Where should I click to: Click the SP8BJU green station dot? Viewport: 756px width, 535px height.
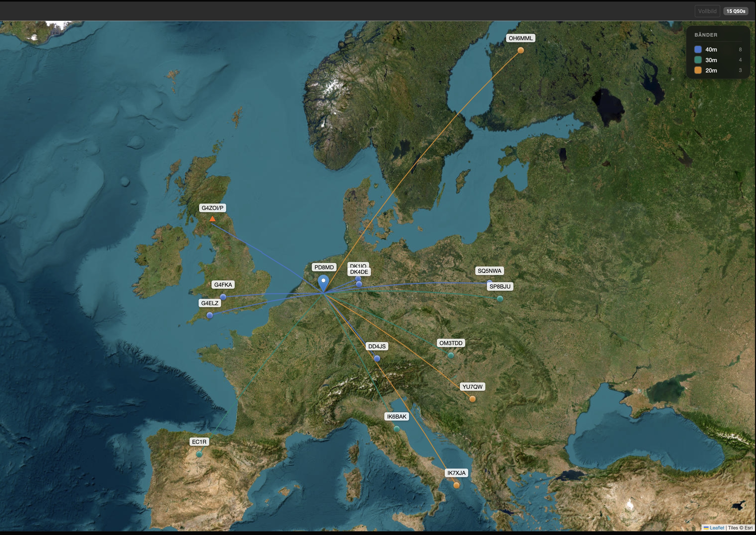(500, 299)
